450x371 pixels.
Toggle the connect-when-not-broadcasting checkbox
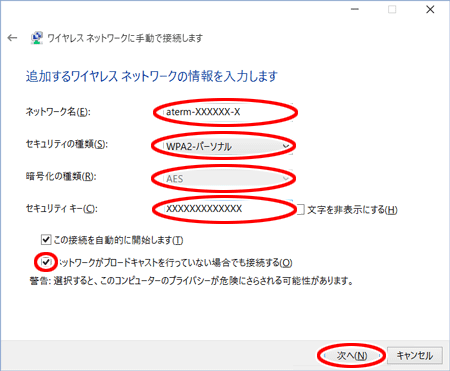click(46, 262)
